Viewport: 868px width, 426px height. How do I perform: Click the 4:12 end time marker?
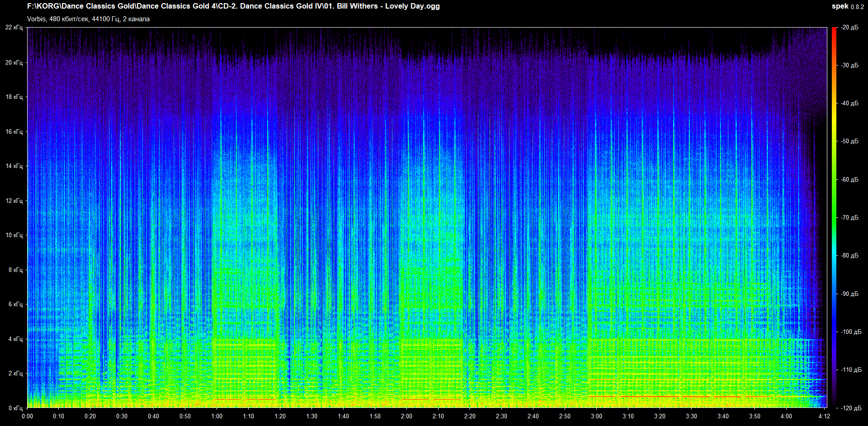[x=824, y=416]
